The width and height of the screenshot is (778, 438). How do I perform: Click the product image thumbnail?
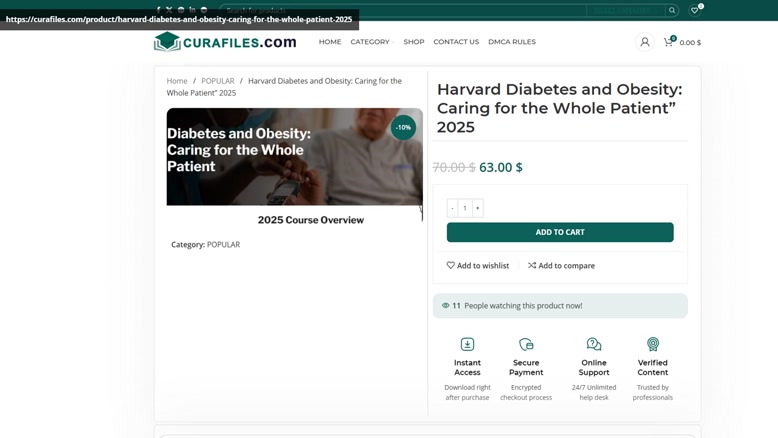click(295, 157)
